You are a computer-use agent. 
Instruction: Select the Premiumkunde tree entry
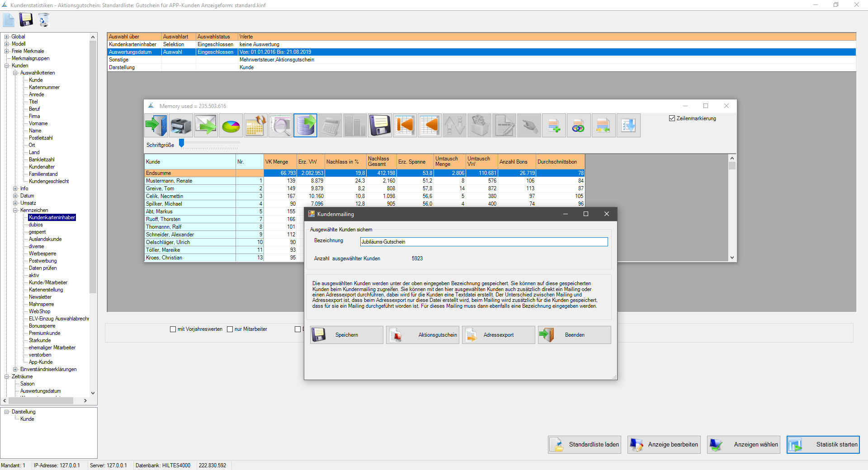tap(44, 333)
